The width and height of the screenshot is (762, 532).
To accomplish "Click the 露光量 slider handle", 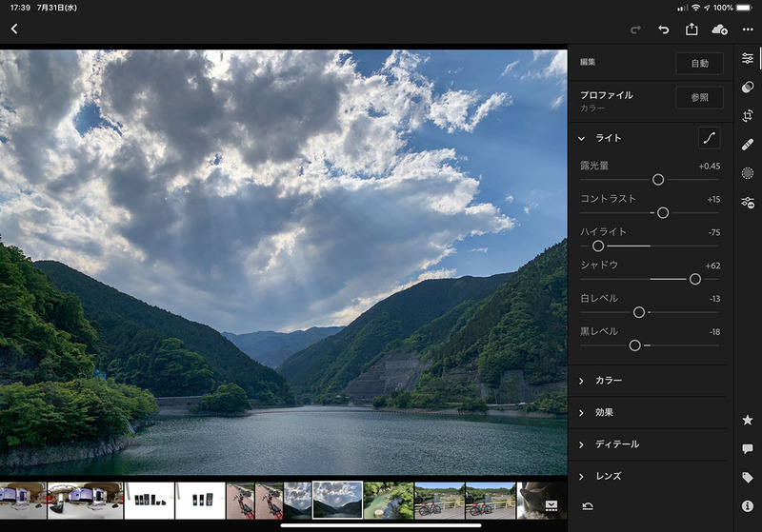I will (658, 180).
